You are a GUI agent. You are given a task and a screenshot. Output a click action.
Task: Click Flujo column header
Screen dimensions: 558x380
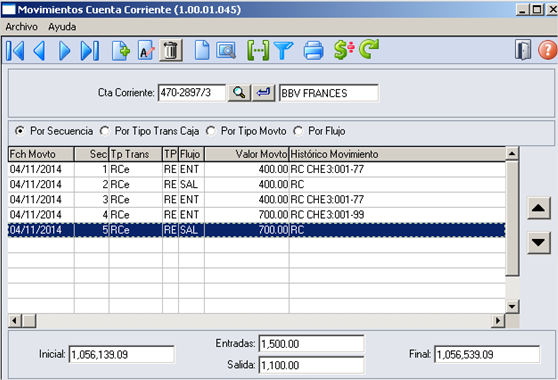pos(191,154)
